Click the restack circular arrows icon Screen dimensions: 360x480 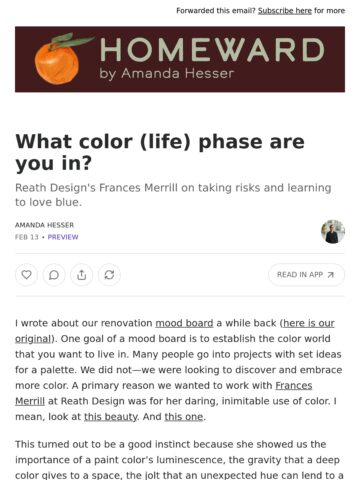coord(109,275)
